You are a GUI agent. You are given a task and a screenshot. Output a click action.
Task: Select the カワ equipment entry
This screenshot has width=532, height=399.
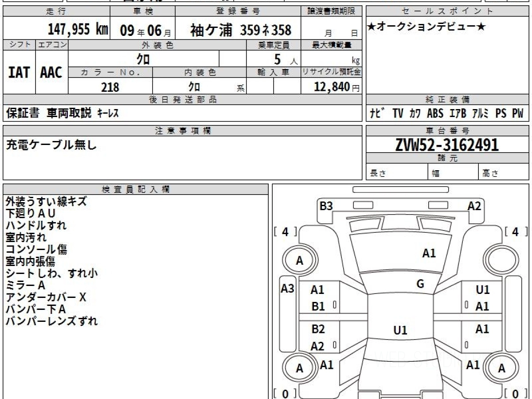coord(415,113)
